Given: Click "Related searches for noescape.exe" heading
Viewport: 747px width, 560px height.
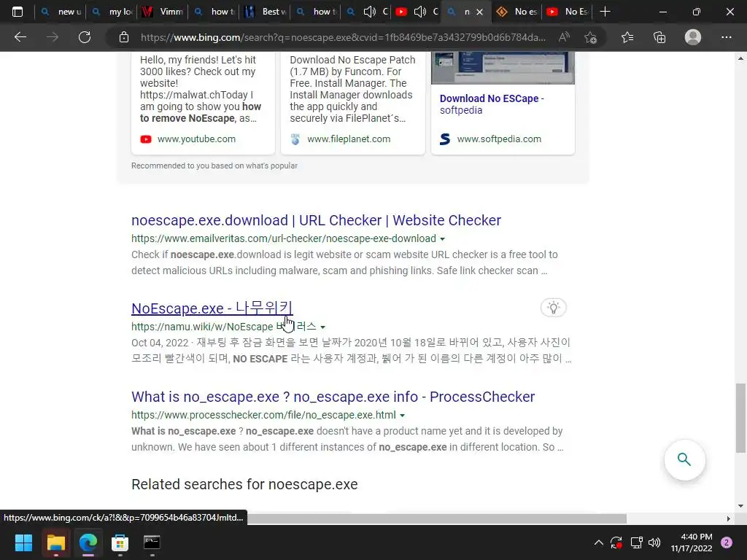Looking at the screenshot, I should point(244,484).
